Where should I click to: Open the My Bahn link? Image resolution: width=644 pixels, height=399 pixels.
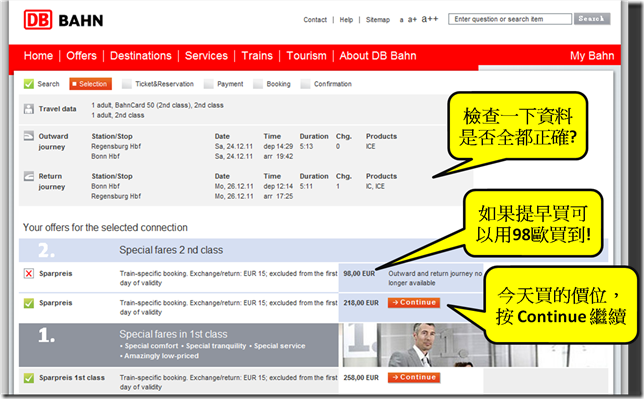point(592,55)
